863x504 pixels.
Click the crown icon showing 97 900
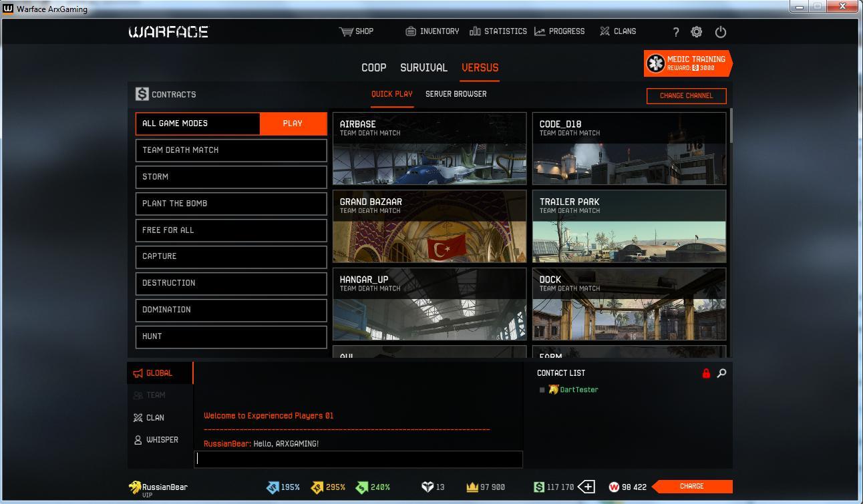472,487
